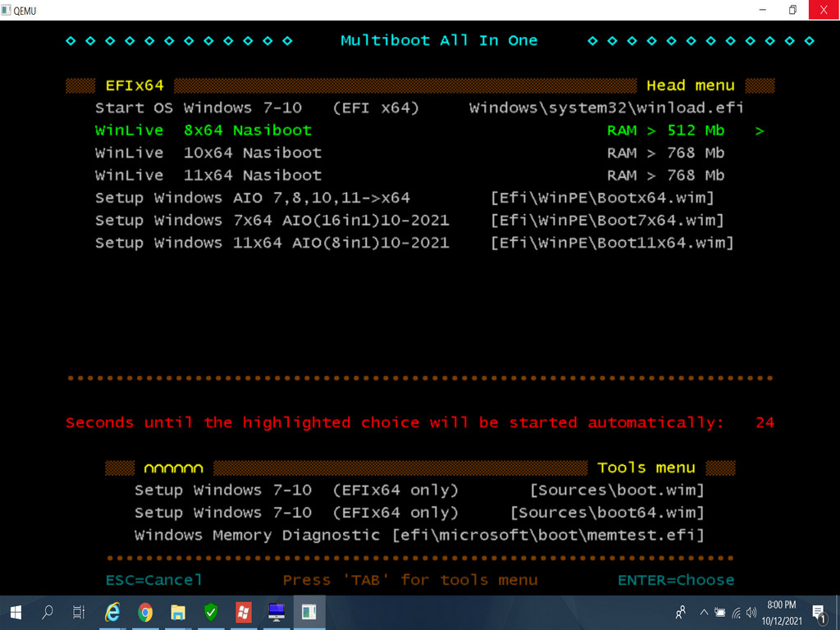840x630 pixels.
Task: Launch Internet Explorer from taskbar
Action: tap(112, 612)
